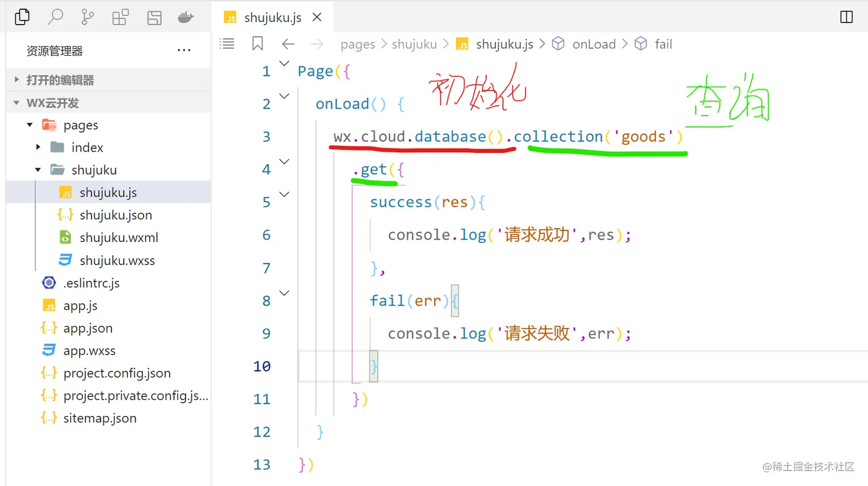This screenshot has height=486, width=868.
Task: Click the fail breadcrumb symbol
Action: (653, 44)
